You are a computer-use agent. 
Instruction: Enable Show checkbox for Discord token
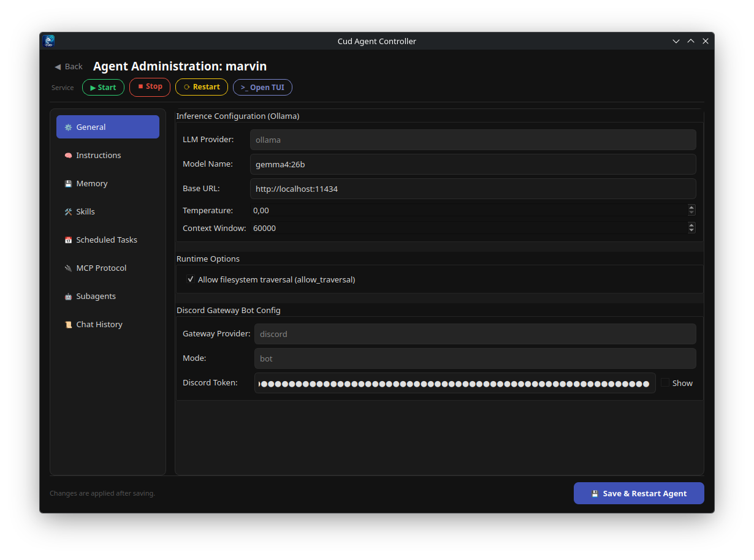(x=665, y=383)
